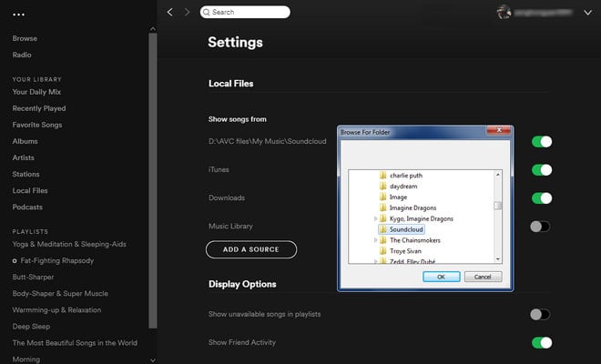Screen dimensions: 601x364
Task: Open Recently Played
Action: pos(39,108)
